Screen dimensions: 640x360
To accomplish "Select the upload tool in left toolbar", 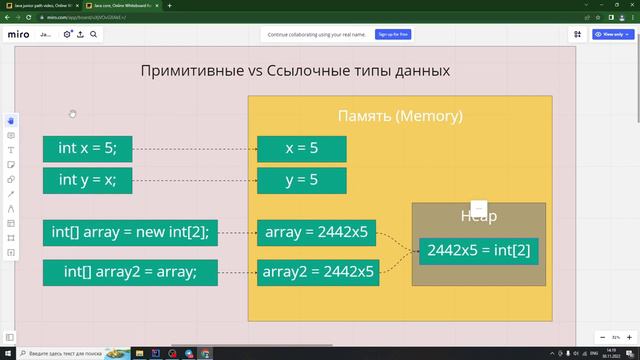I will click(x=11, y=253).
